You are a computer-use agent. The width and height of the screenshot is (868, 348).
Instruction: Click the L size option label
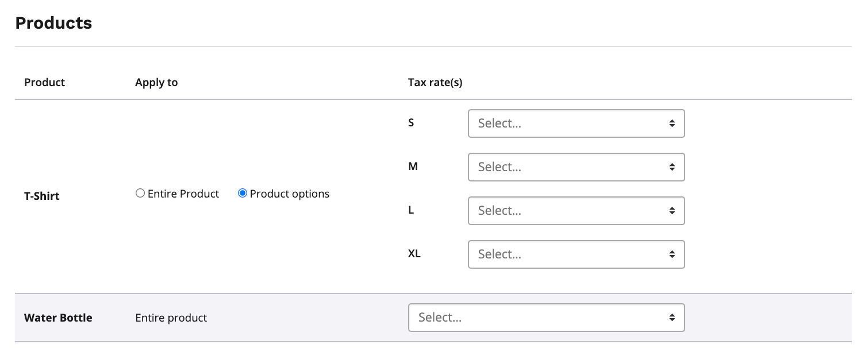click(411, 210)
